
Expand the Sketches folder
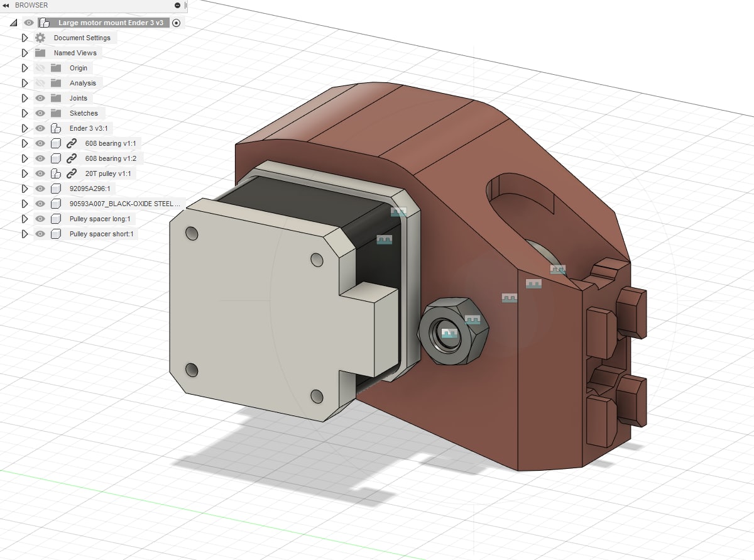coord(25,113)
